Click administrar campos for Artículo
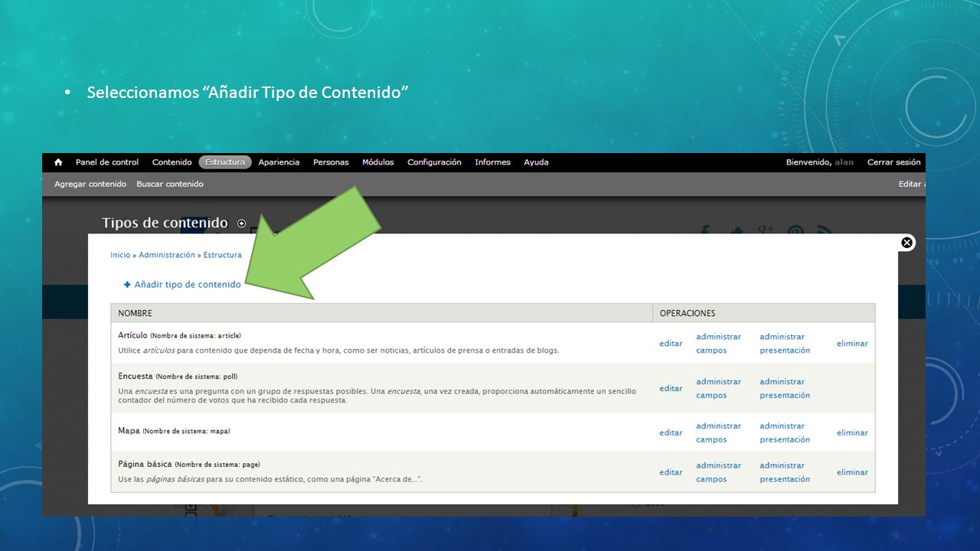This screenshot has width=980, height=551. [x=718, y=344]
